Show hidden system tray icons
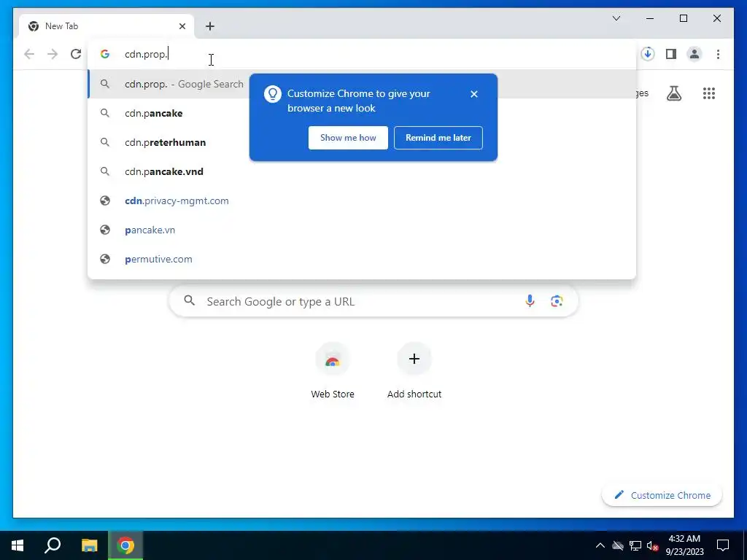747x560 pixels. click(600, 545)
